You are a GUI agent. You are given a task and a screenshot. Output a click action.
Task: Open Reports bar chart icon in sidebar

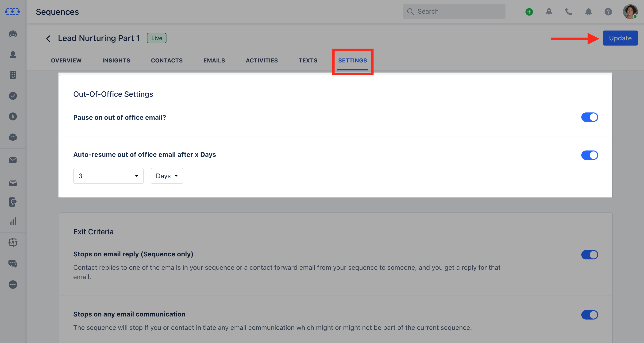pyautogui.click(x=13, y=221)
